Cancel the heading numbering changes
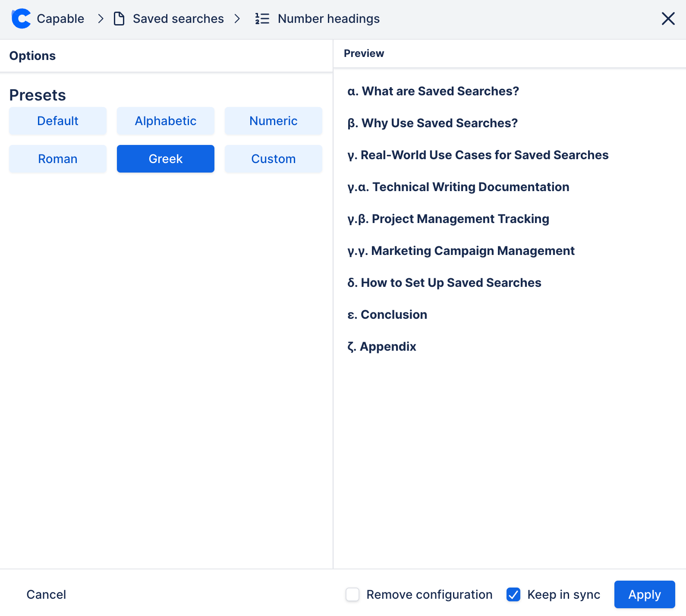This screenshot has width=686, height=616. (x=46, y=594)
